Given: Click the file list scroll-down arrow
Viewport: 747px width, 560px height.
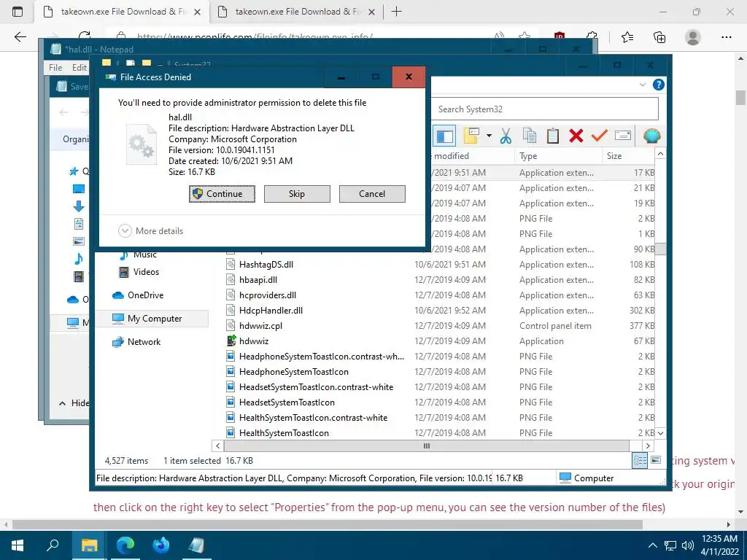Looking at the screenshot, I should pos(660,433).
